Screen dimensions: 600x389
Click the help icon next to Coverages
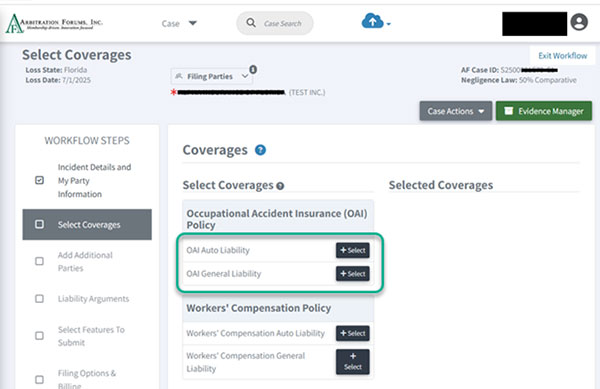tap(260, 150)
